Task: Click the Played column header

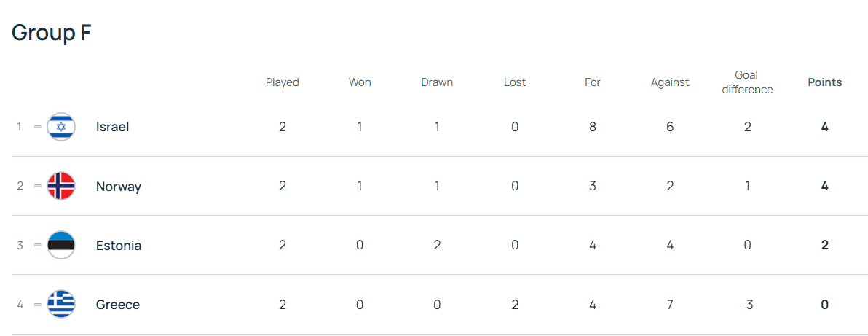Action: click(282, 82)
